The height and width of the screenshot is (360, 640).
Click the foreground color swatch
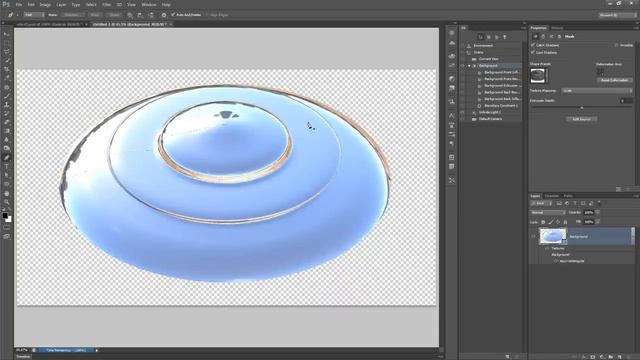click(x=4, y=215)
